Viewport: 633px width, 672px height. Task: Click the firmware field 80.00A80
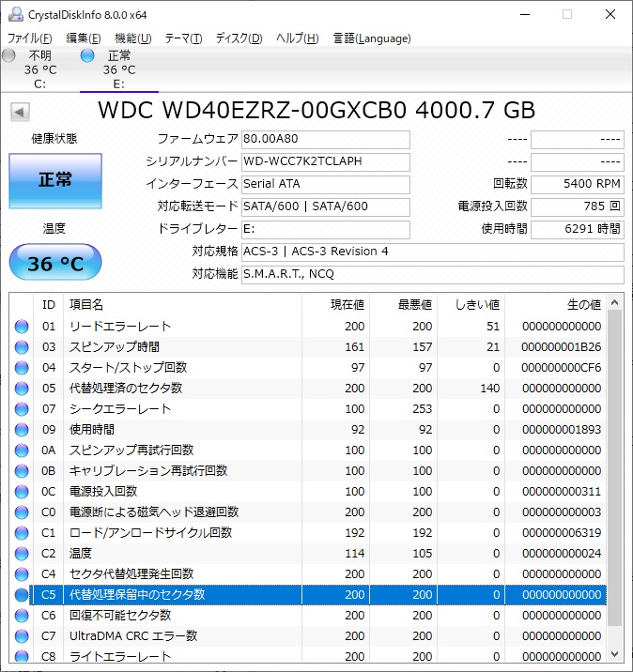click(326, 139)
